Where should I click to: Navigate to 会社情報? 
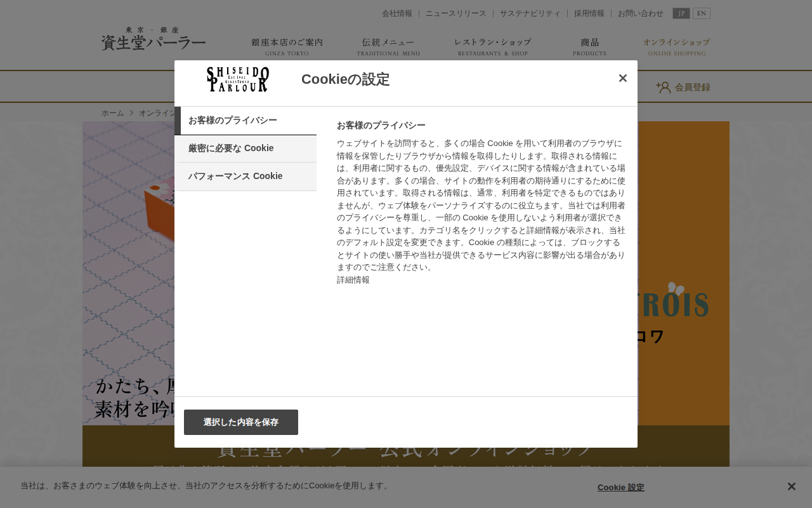tap(396, 13)
